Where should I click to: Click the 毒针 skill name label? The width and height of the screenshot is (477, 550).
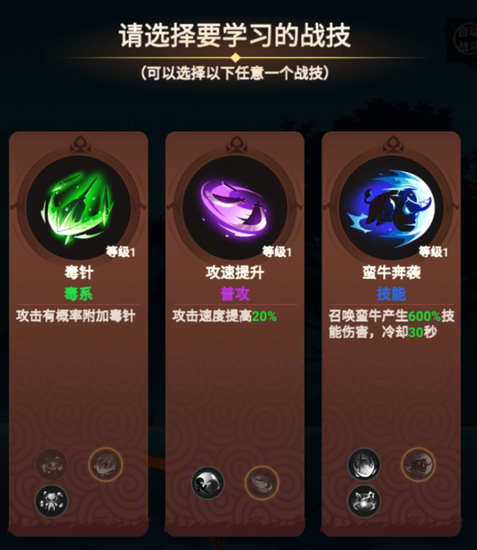click(x=79, y=273)
